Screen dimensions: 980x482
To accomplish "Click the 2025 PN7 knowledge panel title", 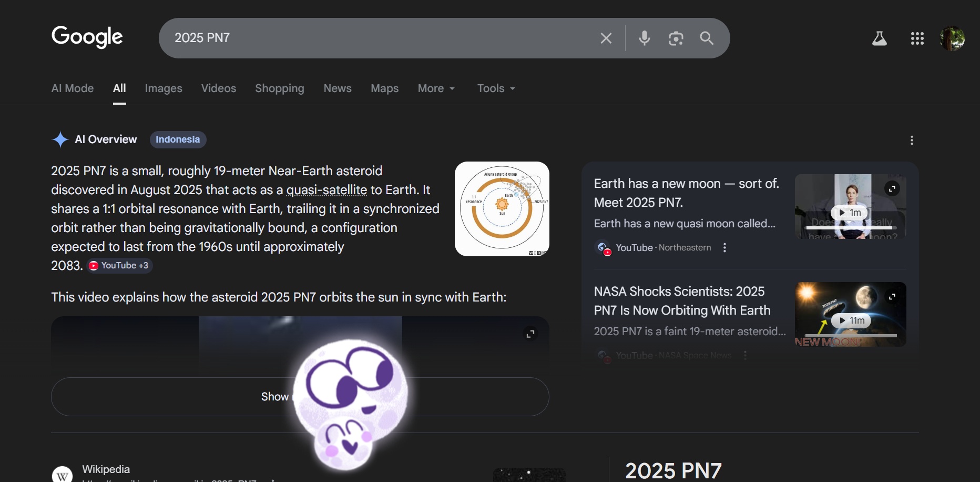I will 673,470.
